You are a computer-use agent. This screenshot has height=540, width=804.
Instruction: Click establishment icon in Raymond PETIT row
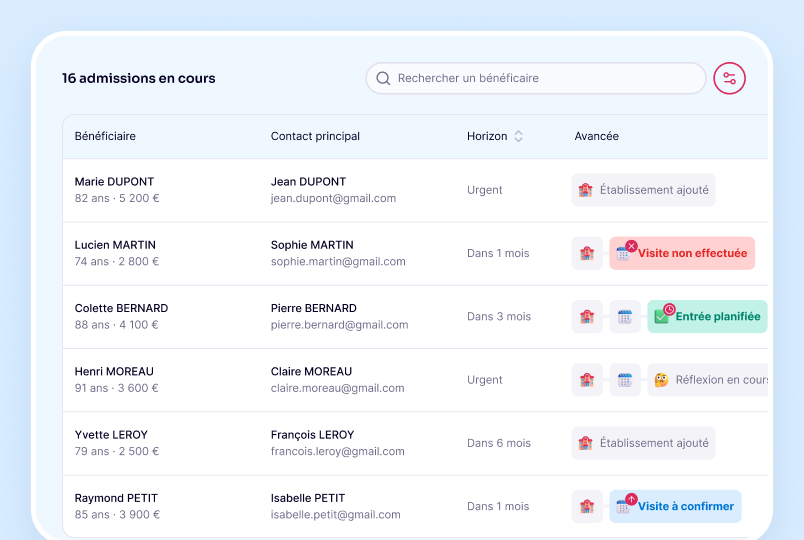[587, 507]
